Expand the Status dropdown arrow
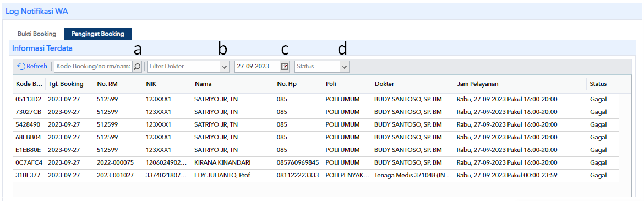The width and height of the screenshot is (644, 201). [344, 66]
